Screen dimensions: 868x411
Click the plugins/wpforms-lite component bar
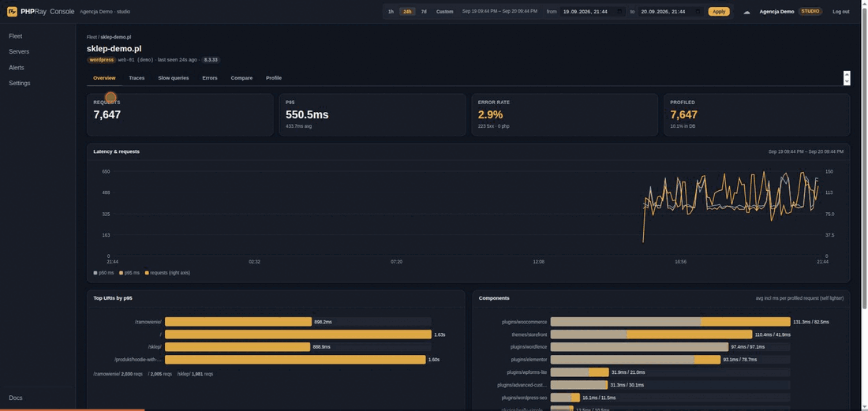[580, 372]
